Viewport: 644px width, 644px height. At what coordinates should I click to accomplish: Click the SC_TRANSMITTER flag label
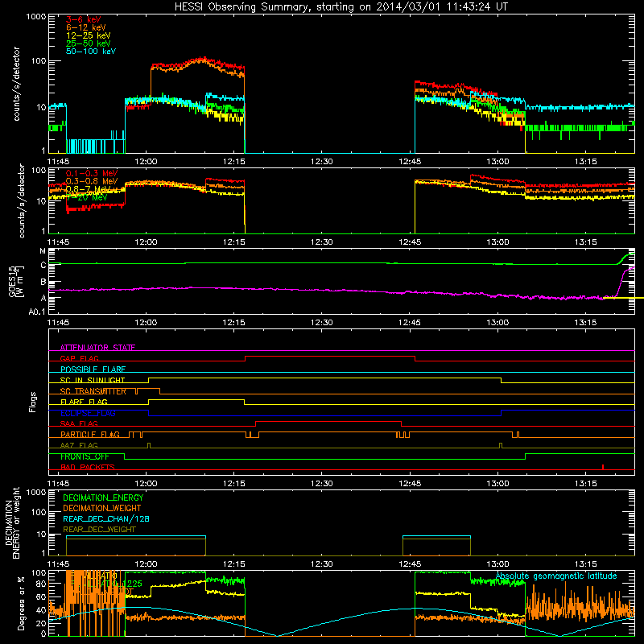pos(93,391)
